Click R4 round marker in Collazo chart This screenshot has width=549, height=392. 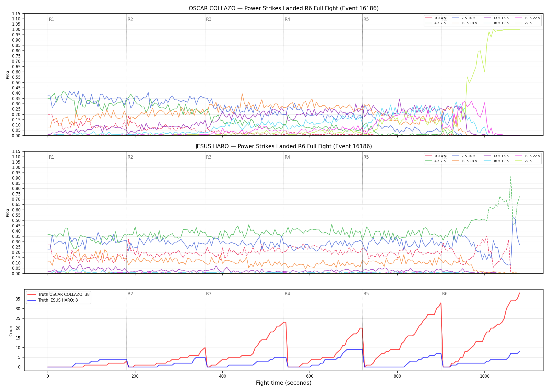287,19
